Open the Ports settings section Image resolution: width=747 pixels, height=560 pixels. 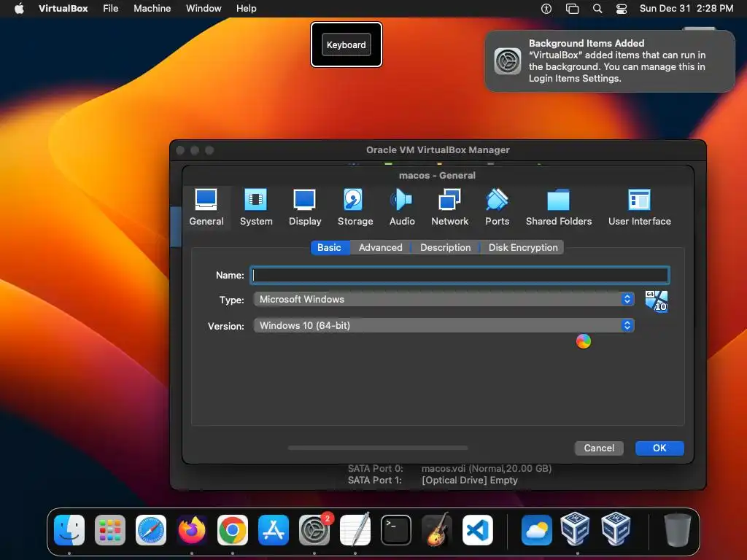(497, 208)
